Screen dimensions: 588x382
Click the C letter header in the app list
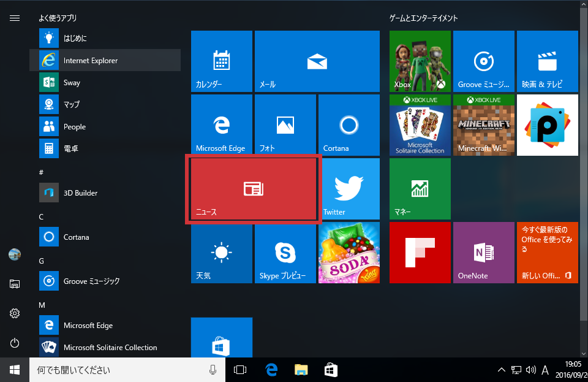[x=41, y=216]
